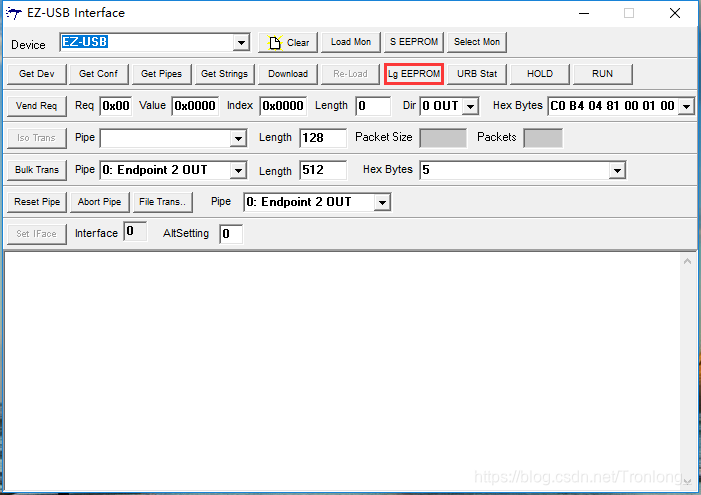The image size is (701, 495).
Task: Expand the Bulk Trans Hex Bytes dropdown
Action: coord(617,170)
